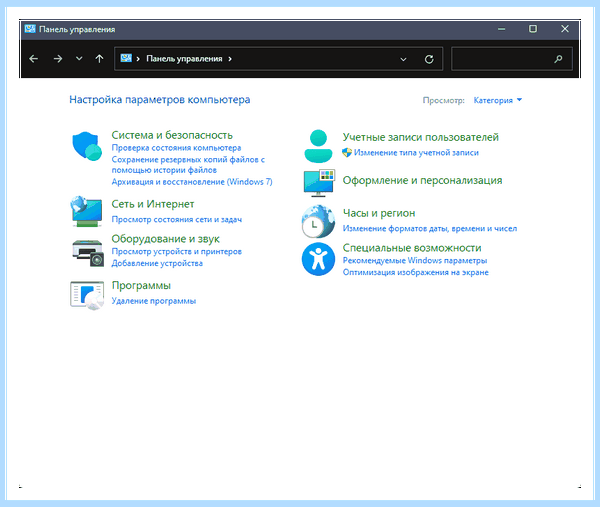The height and width of the screenshot is (507, 600).
Task: Expand the Категория view dropdown
Action: 497,100
